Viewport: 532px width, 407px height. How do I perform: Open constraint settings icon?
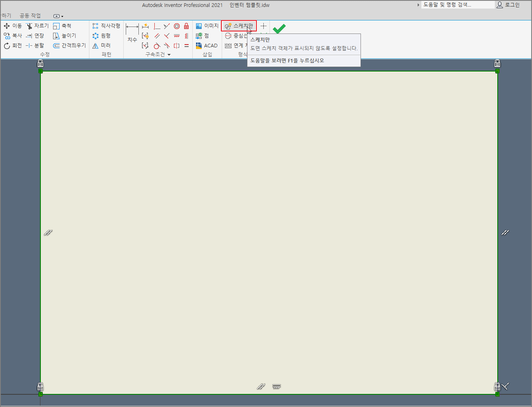pyautogui.click(x=145, y=45)
